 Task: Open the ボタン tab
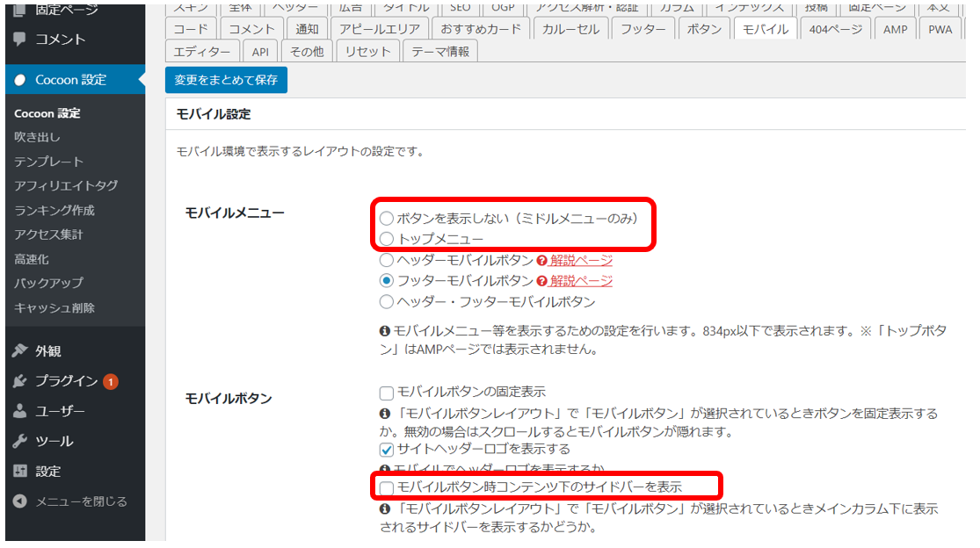704,29
